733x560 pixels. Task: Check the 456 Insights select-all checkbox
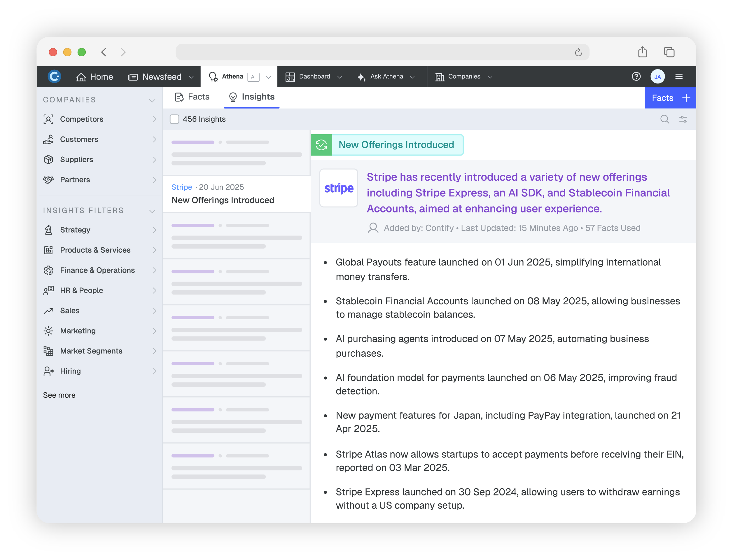[x=174, y=119]
